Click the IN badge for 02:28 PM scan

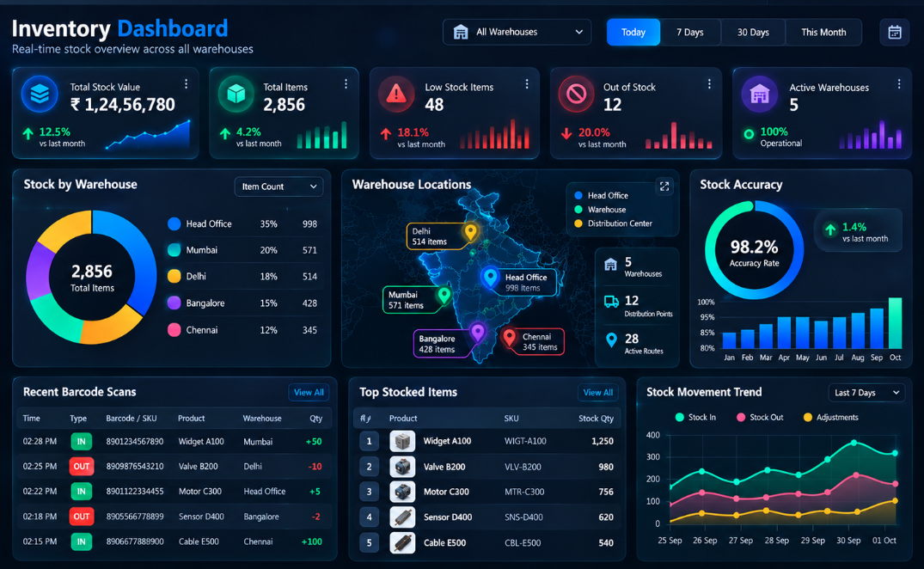[82, 441]
